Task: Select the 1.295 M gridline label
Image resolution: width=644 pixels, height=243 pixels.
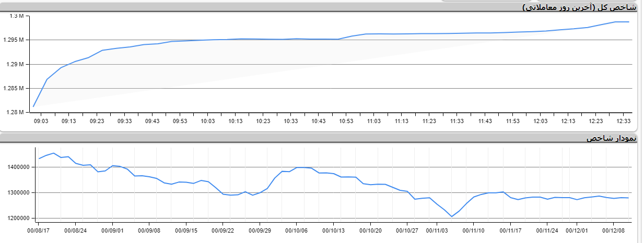Action: tap(14, 40)
